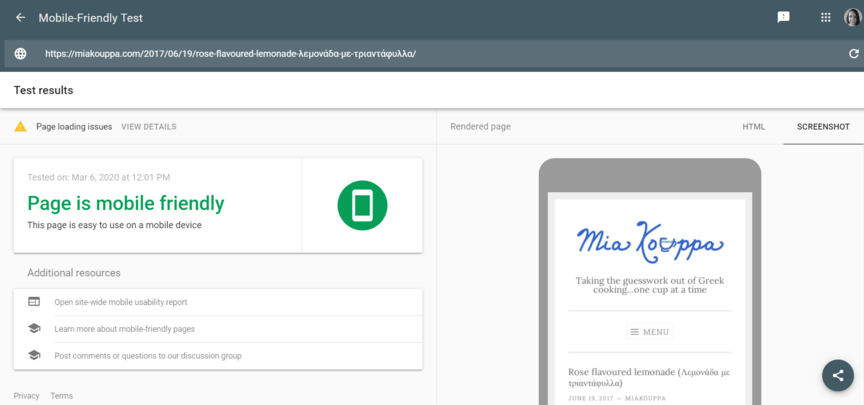Open the Terms link
Screen dimensions: 864x405
(61, 396)
